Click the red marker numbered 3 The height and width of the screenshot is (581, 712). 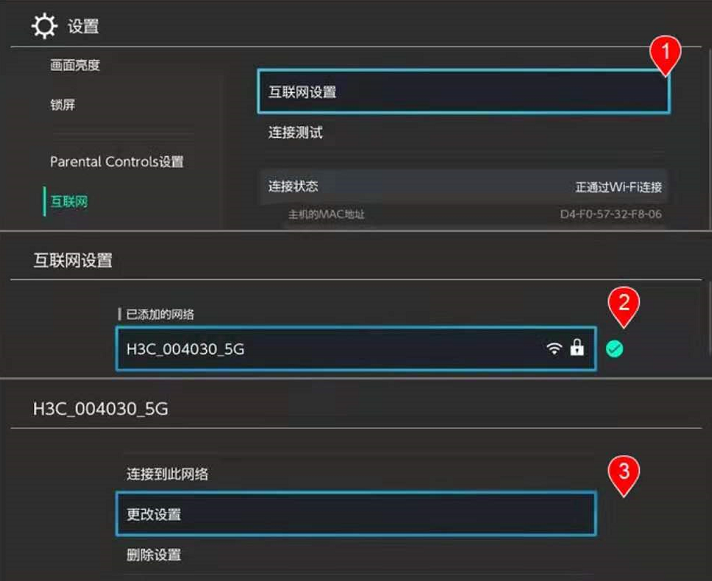pyautogui.click(x=625, y=472)
